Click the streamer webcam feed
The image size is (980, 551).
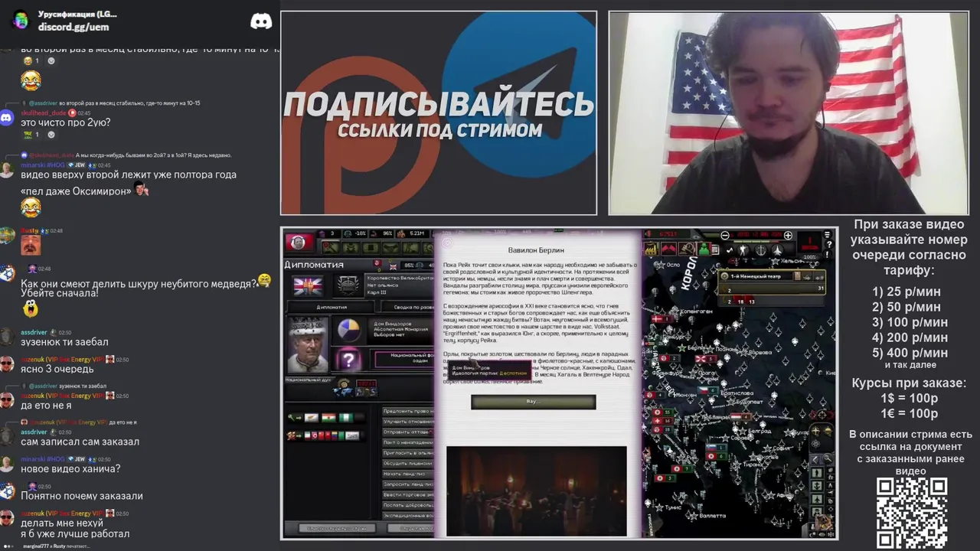788,113
